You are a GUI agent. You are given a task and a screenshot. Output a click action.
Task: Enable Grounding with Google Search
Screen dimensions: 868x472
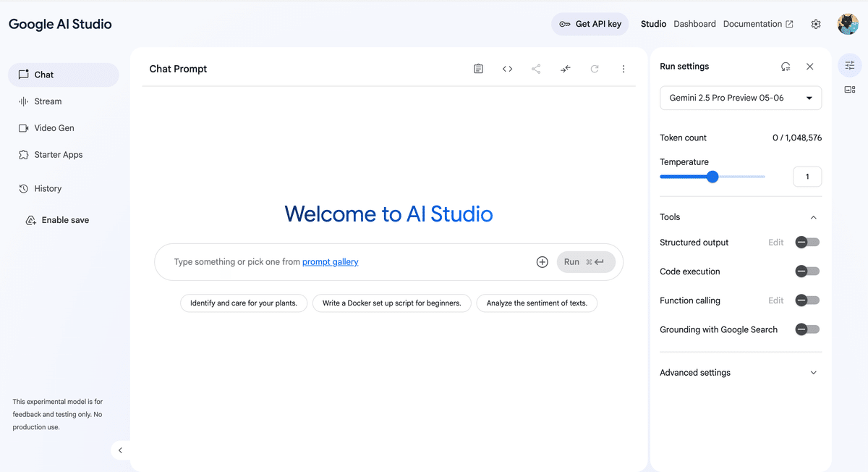coord(807,329)
